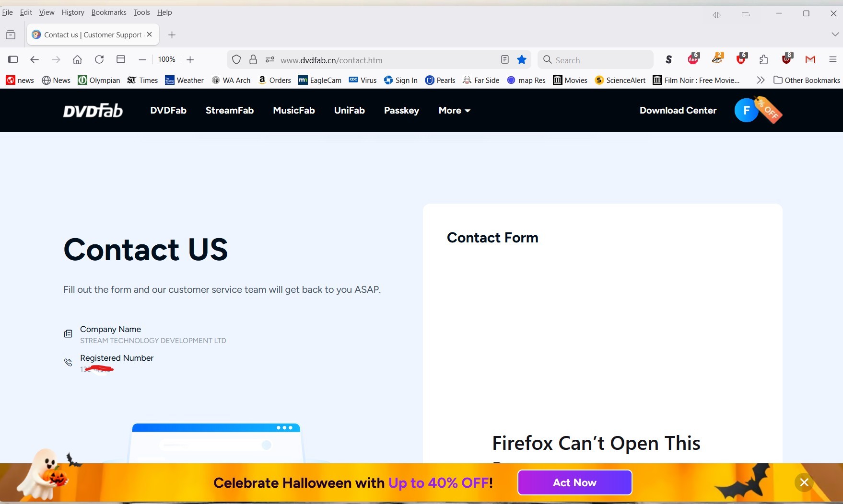Open the ScienceAlert bookmark
The width and height of the screenshot is (843, 504).
pyautogui.click(x=620, y=80)
